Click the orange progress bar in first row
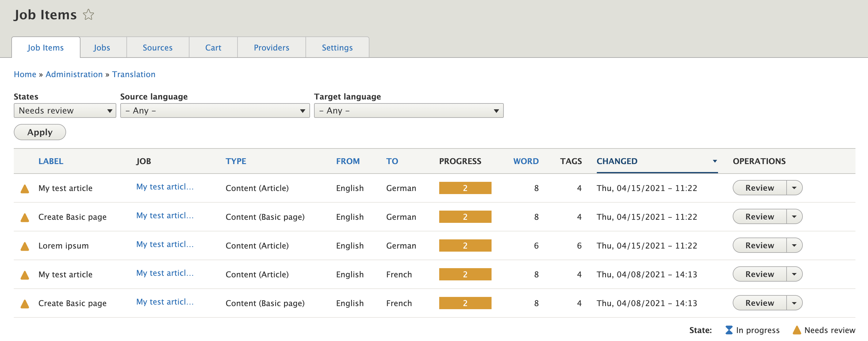The height and width of the screenshot is (341, 868). (465, 188)
